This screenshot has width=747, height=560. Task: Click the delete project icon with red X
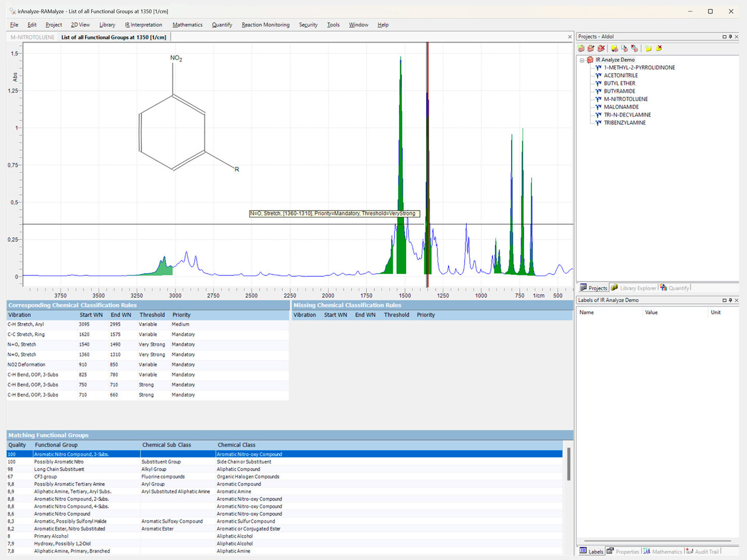[x=601, y=48]
